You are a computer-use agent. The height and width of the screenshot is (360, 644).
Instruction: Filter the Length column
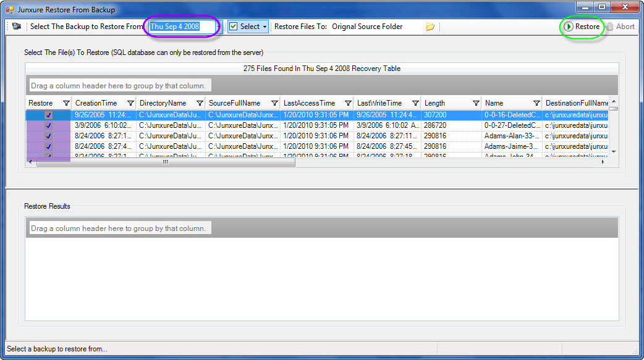(x=476, y=103)
